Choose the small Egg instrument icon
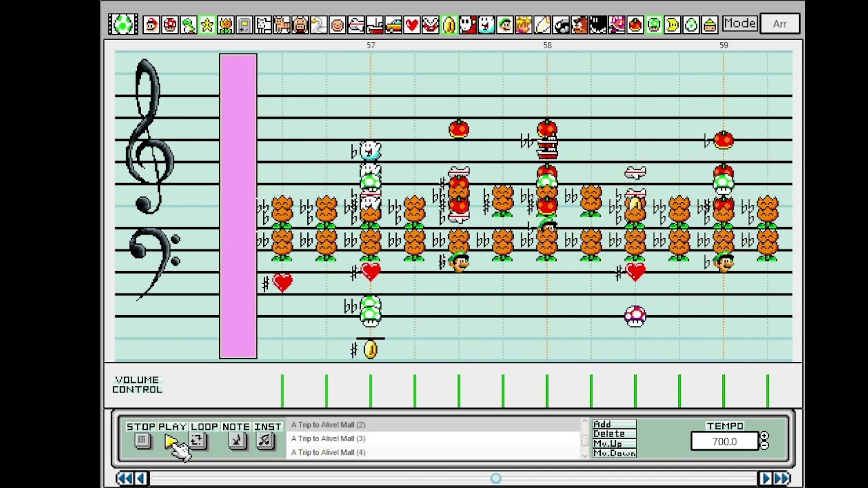Image resolution: width=868 pixels, height=488 pixels. 690,25
